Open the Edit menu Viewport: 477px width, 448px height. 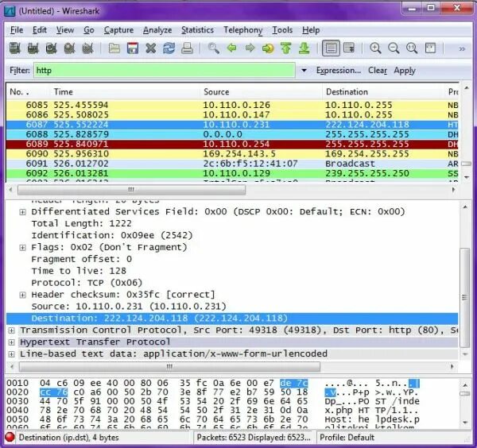[40, 30]
